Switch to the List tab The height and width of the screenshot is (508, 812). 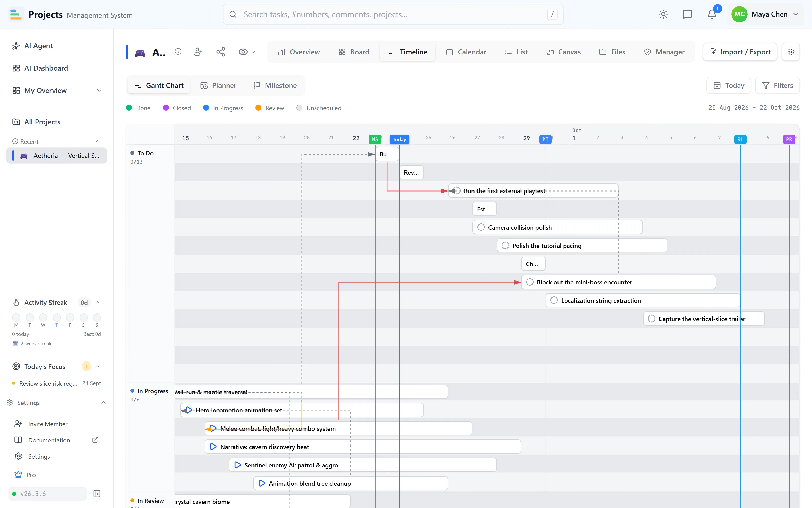pos(516,52)
